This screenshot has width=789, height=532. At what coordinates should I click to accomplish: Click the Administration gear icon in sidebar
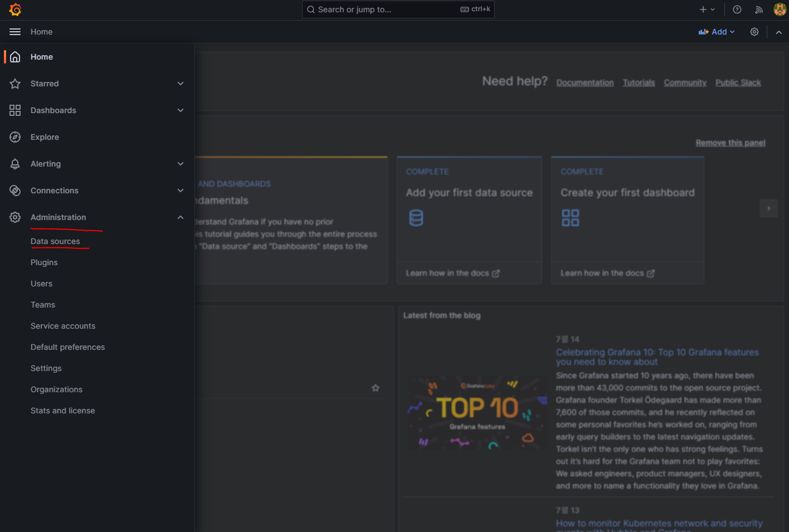15,217
